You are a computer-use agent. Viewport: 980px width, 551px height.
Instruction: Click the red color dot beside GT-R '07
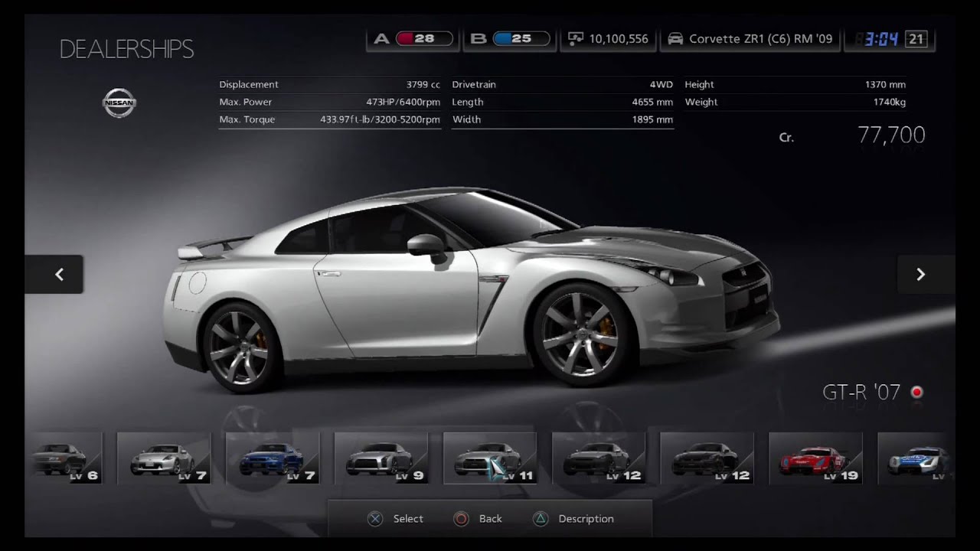[x=916, y=393]
